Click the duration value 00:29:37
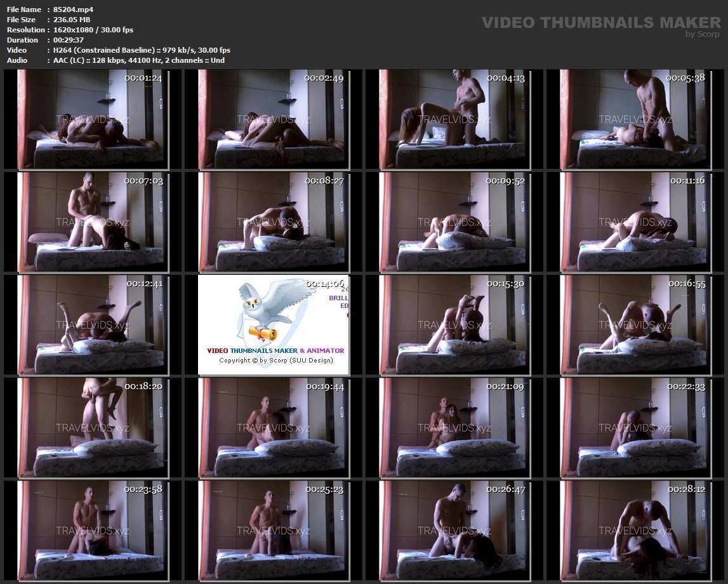The height and width of the screenshot is (584, 728). click(x=69, y=40)
